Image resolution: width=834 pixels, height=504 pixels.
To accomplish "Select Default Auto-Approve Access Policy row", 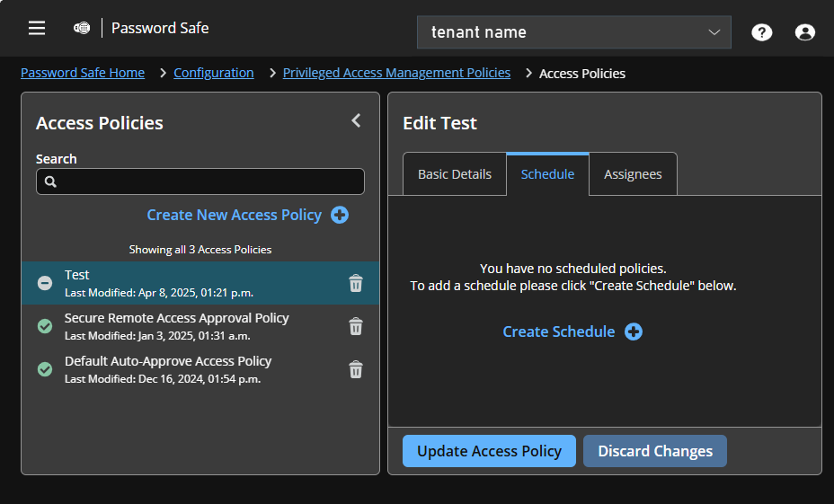I will [200, 369].
